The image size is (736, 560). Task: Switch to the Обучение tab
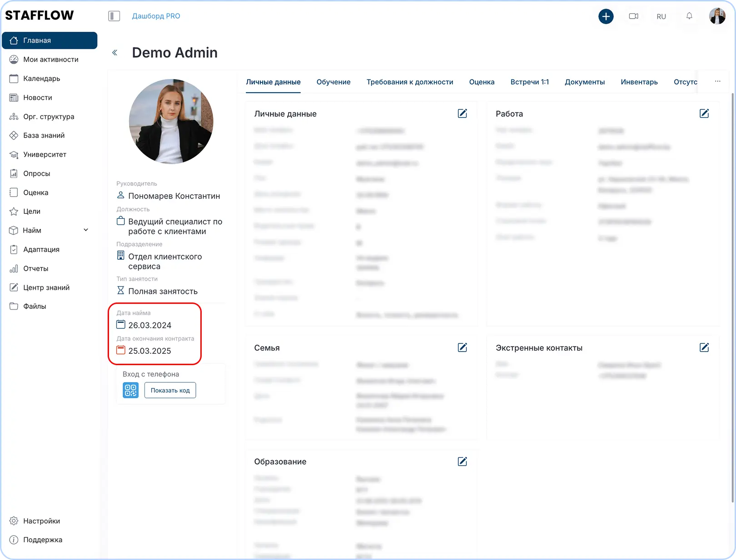click(333, 82)
